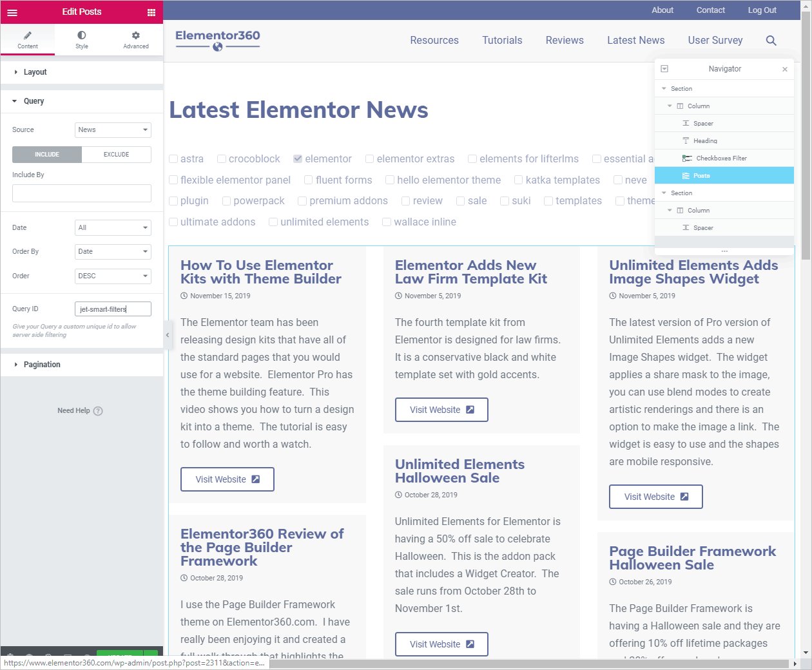Uncheck the elementor filter checkbox
The width and height of the screenshot is (812, 670).
[x=298, y=159]
